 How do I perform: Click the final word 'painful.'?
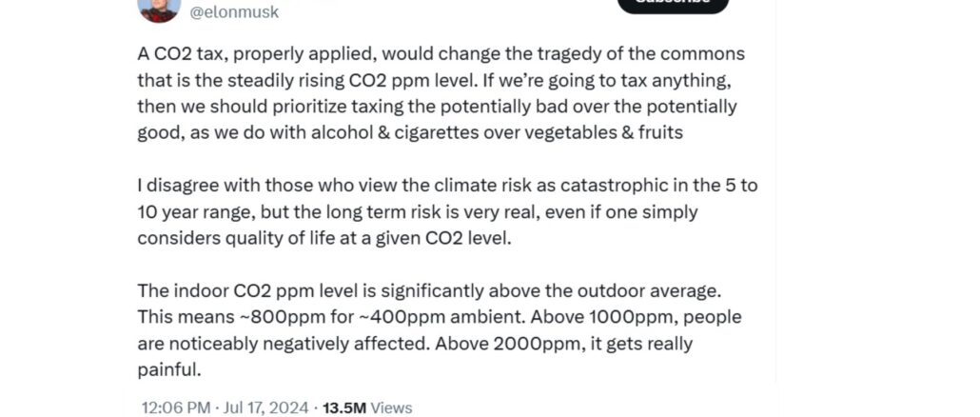[x=169, y=368]
